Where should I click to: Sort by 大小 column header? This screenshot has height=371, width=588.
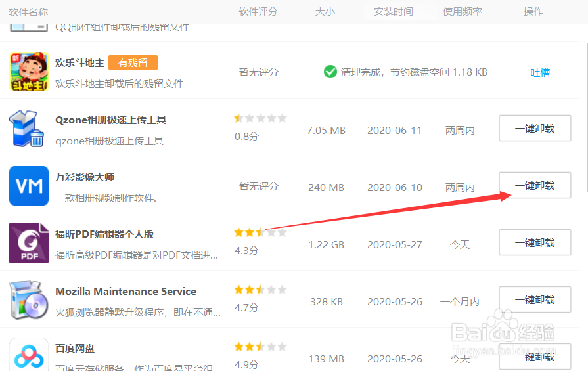pos(325,12)
